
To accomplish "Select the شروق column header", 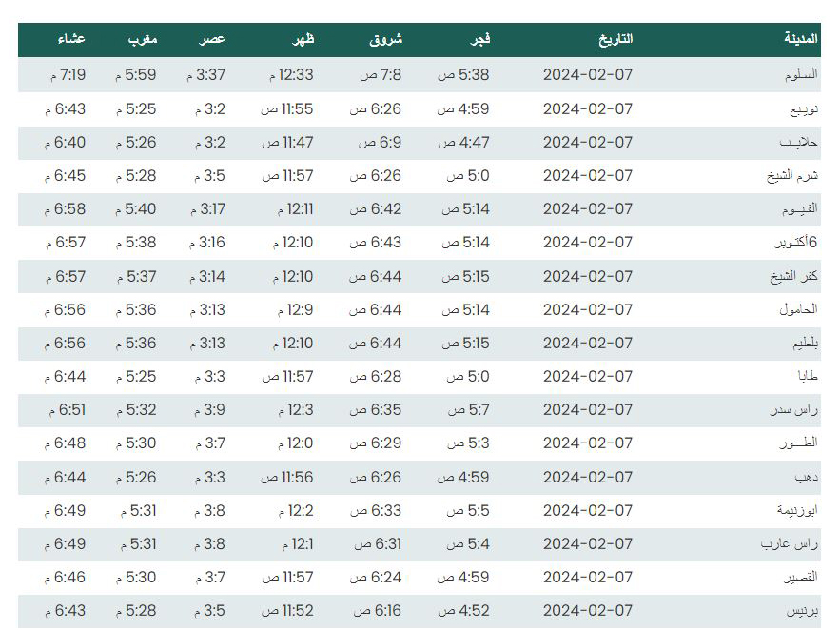I will tap(385, 39).
